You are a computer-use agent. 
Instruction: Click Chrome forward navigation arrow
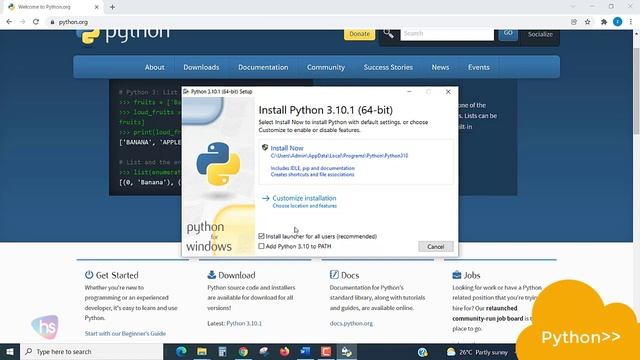22,22
